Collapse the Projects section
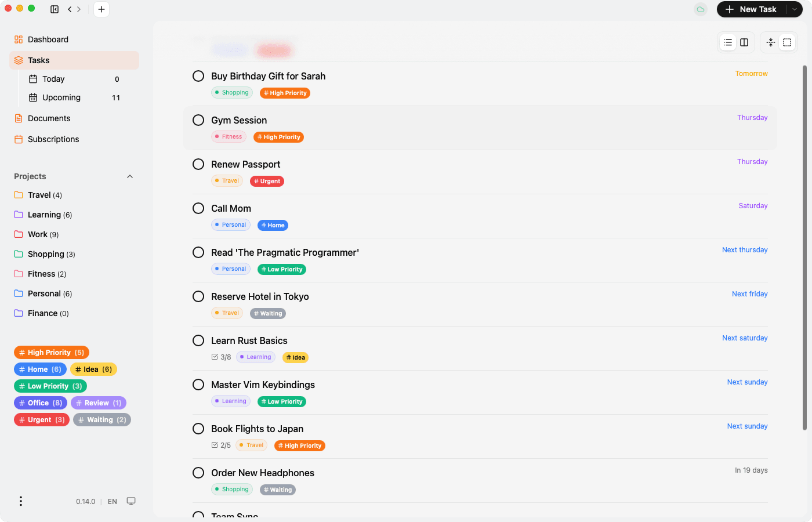This screenshot has width=812, height=522. [x=130, y=176]
